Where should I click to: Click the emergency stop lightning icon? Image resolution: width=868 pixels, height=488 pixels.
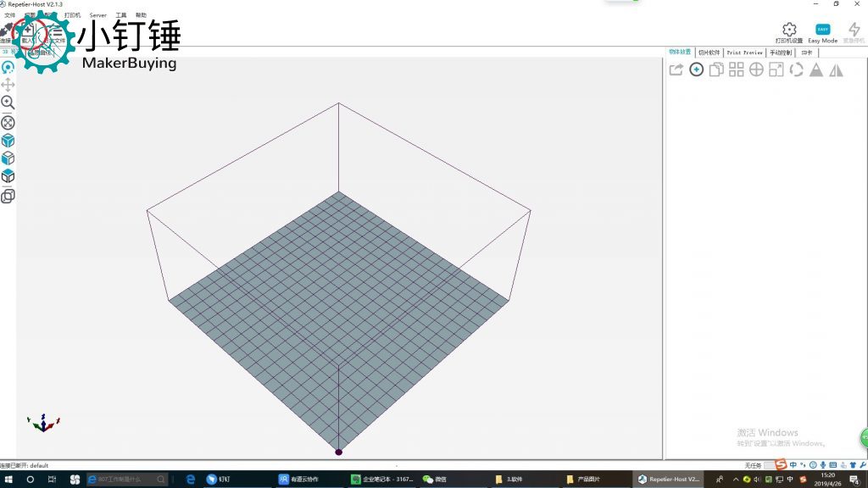click(854, 33)
